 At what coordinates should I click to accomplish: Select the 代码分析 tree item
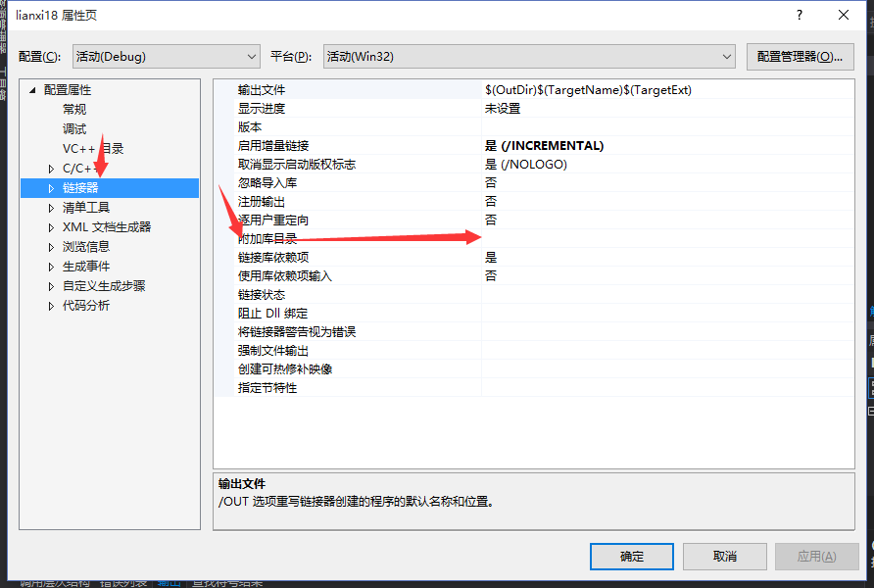(86, 306)
